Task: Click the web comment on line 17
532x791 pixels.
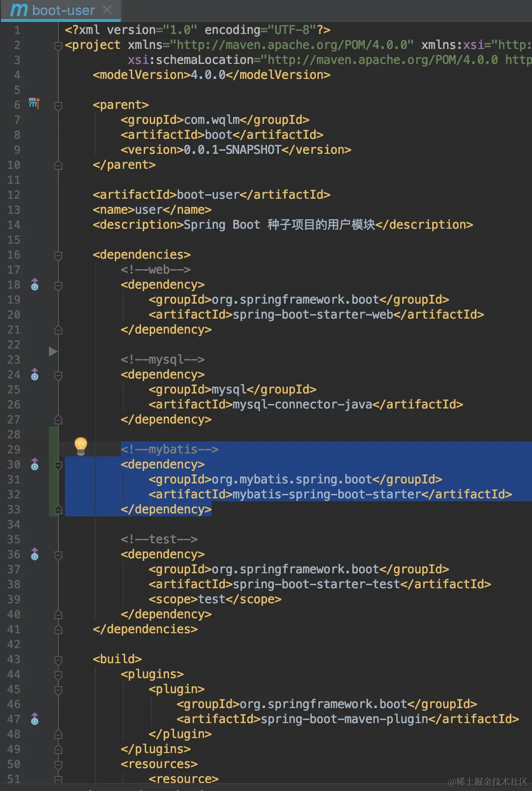Action: 155,270
